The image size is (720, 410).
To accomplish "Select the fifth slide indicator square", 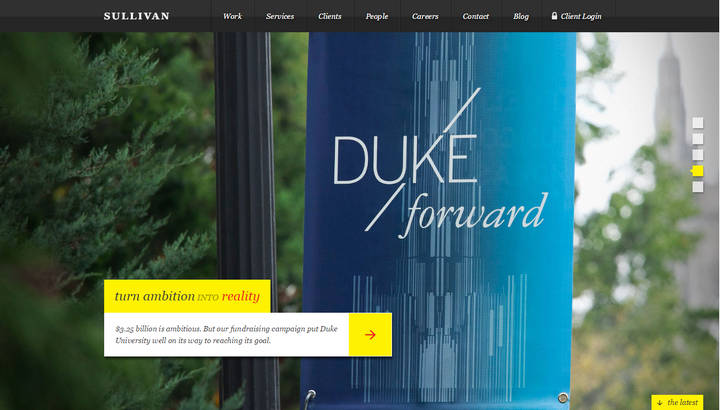I will [698, 187].
